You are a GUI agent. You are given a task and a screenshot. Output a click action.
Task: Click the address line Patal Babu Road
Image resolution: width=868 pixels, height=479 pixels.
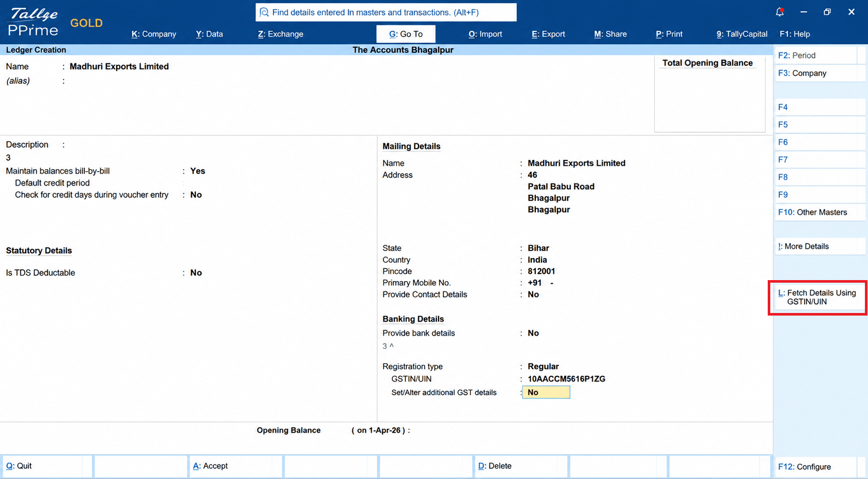click(561, 187)
